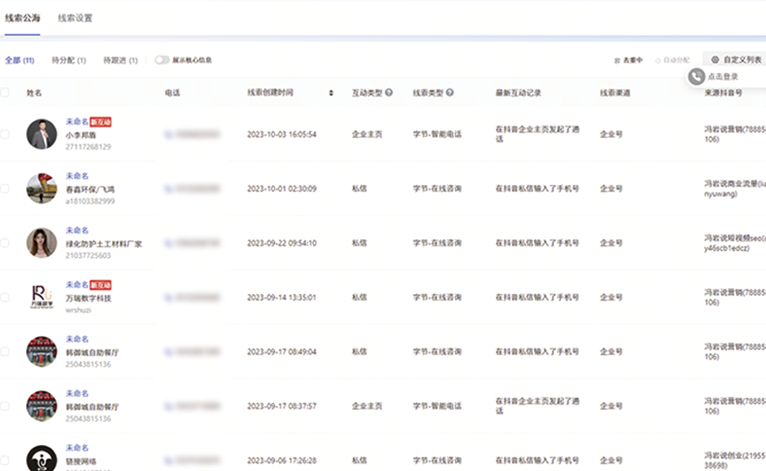Image resolution: width=766 pixels, height=471 pixels.
Task: Filter by the 待分配 (1) tab
Action: pos(67,60)
